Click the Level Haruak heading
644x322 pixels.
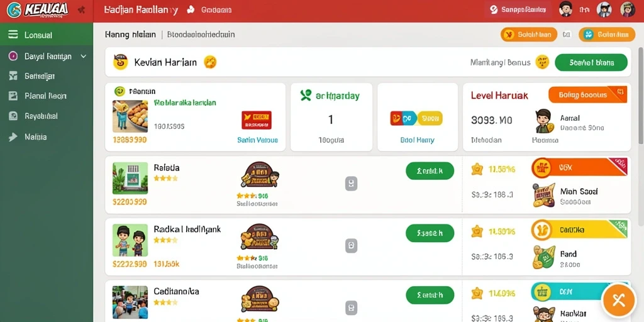point(499,96)
